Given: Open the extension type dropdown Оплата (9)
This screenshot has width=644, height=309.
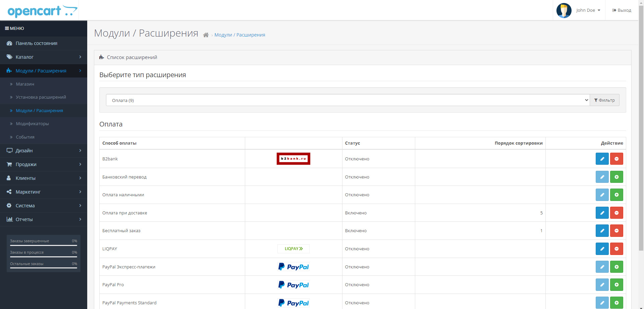Looking at the screenshot, I should (x=347, y=100).
